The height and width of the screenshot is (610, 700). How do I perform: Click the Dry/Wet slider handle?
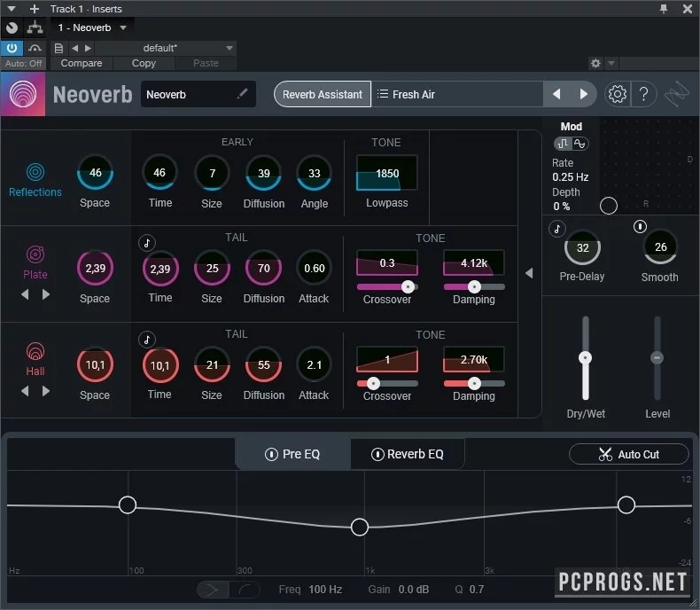[585, 357]
